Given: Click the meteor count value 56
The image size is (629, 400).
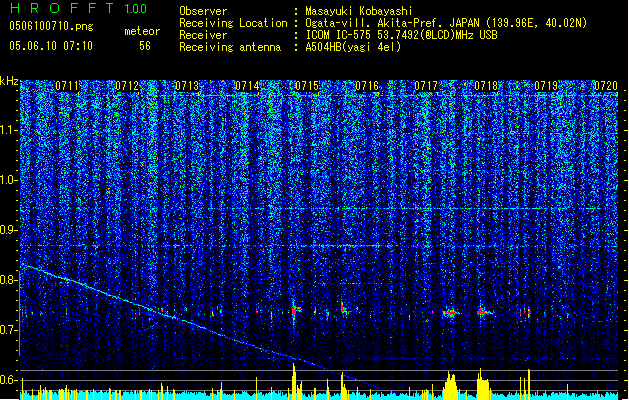Looking at the screenshot, I should [x=145, y=46].
